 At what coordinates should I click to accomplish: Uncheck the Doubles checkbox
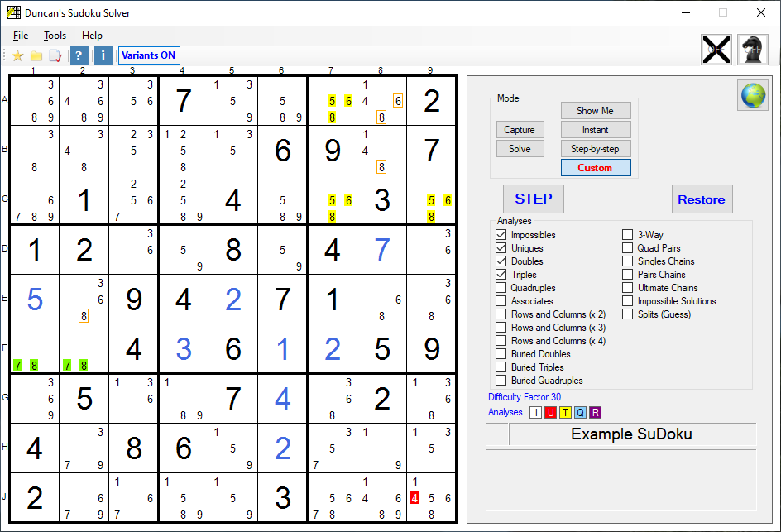pos(501,261)
